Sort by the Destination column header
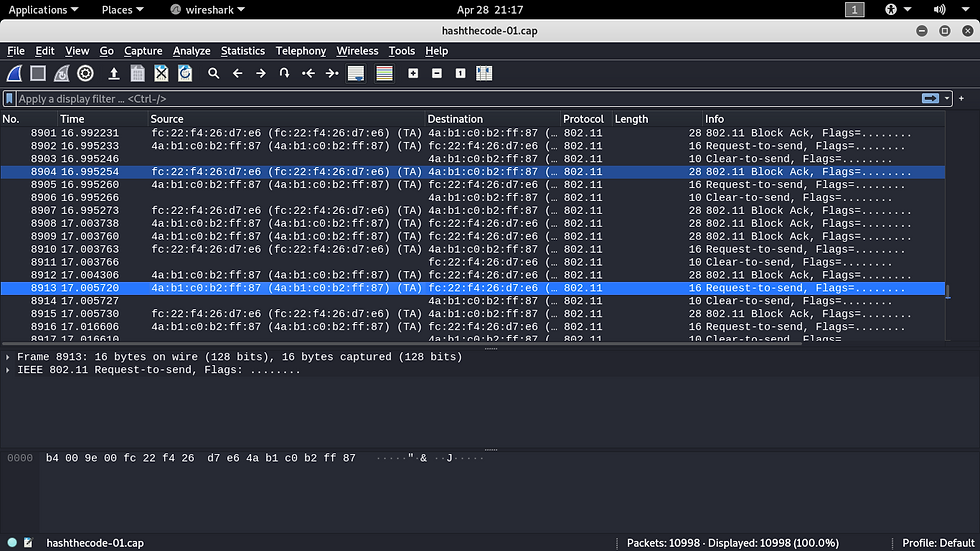The image size is (980, 551). pyautogui.click(x=492, y=119)
